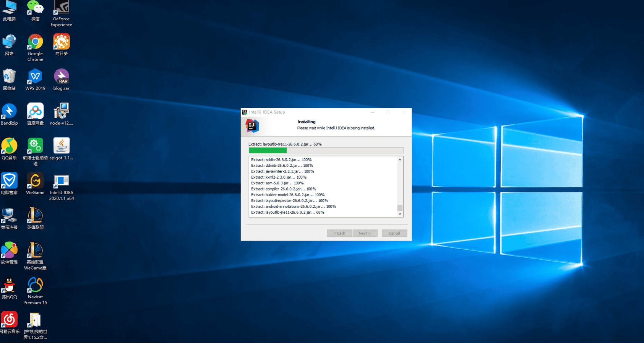Click the extract log scrollbar down arrow
This screenshot has height=343, width=644.
coord(400,214)
